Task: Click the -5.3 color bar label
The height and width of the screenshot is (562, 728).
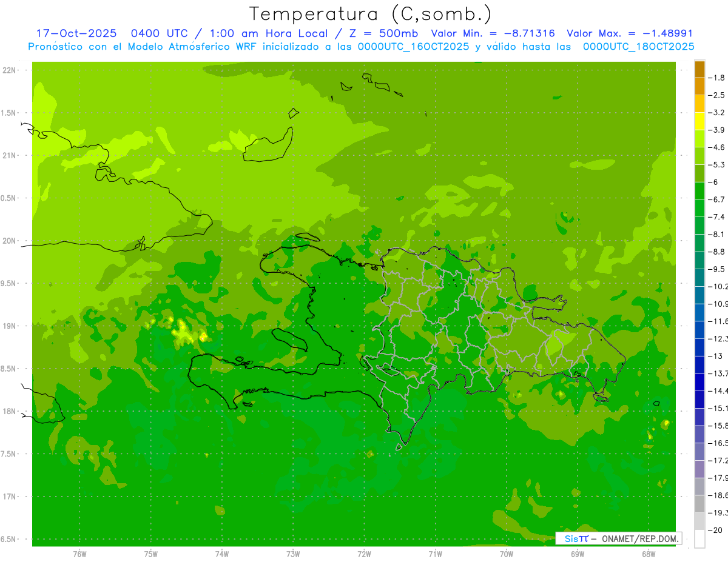Action: tap(716, 165)
